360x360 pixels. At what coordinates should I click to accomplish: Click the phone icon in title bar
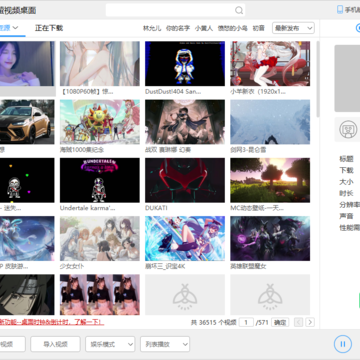(340, 10)
